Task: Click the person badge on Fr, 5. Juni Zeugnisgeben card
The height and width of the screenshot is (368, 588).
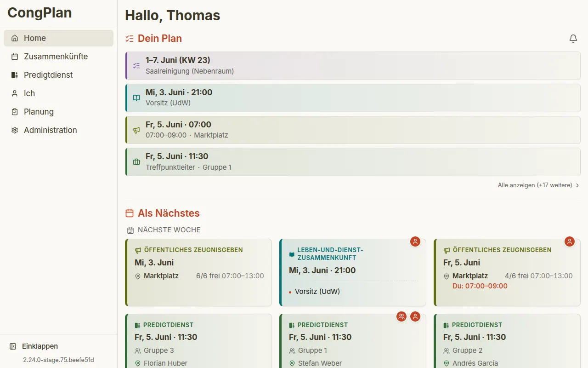Action: pyautogui.click(x=570, y=241)
